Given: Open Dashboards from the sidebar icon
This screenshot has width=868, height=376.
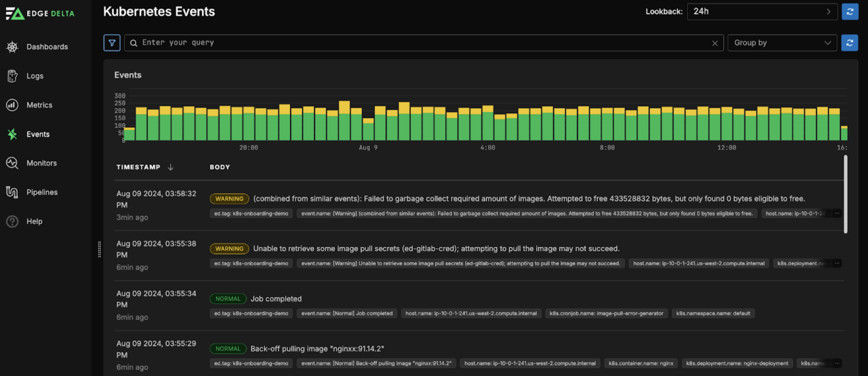Looking at the screenshot, I should click(12, 47).
